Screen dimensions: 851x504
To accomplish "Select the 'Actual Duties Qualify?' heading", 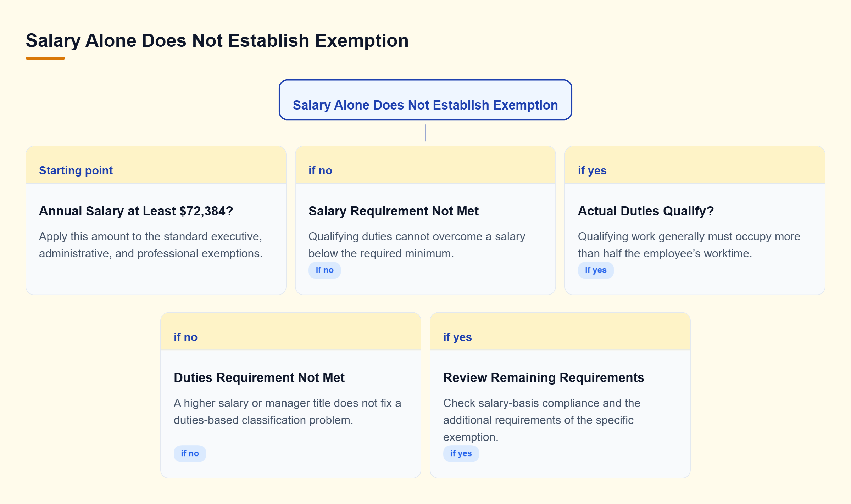I will pos(646,211).
